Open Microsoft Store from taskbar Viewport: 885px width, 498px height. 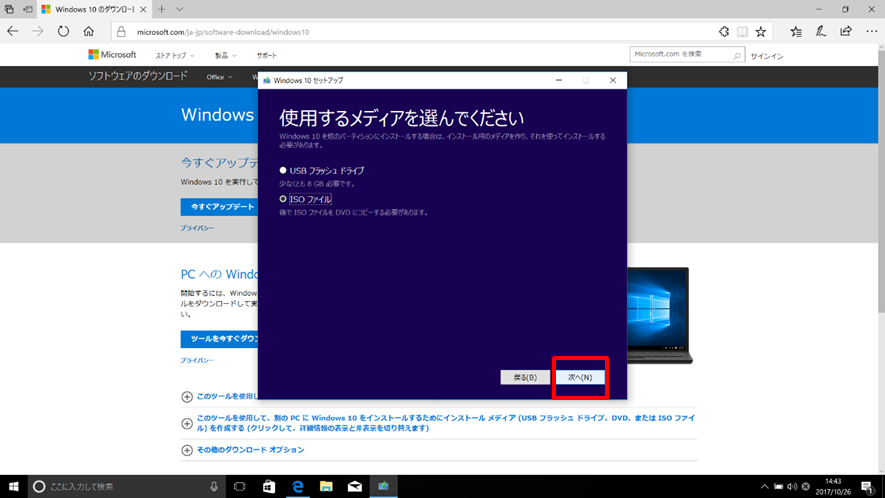[269, 486]
